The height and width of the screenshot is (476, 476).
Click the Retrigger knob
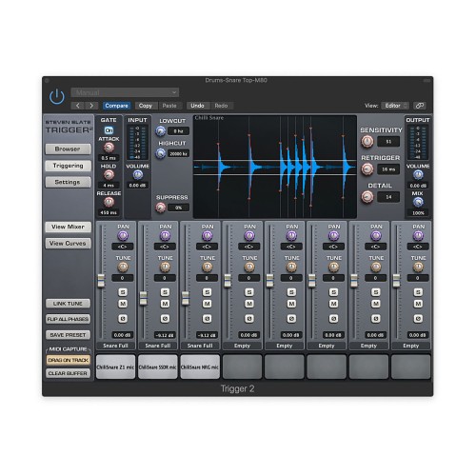pyautogui.click(x=367, y=169)
